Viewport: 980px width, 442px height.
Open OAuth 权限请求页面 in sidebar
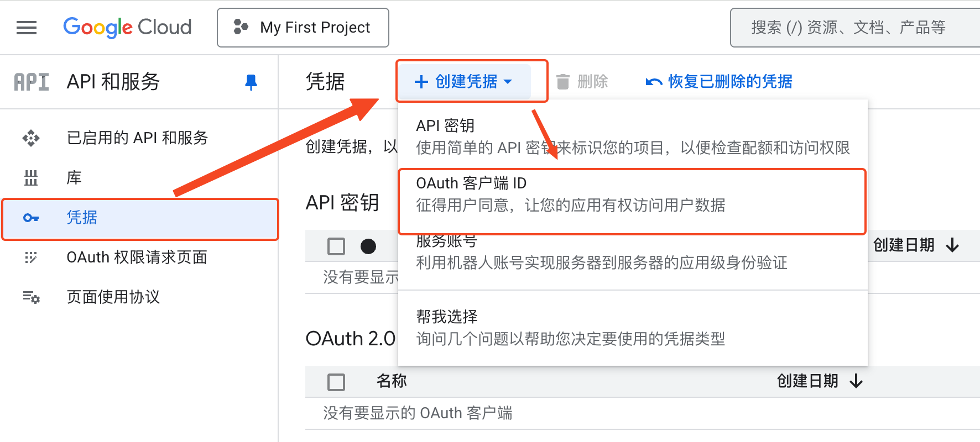coord(137,257)
